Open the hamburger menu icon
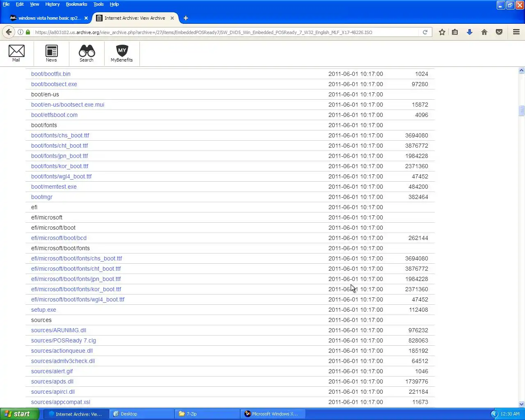Image resolution: width=525 pixels, height=420 pixels. 516,32
